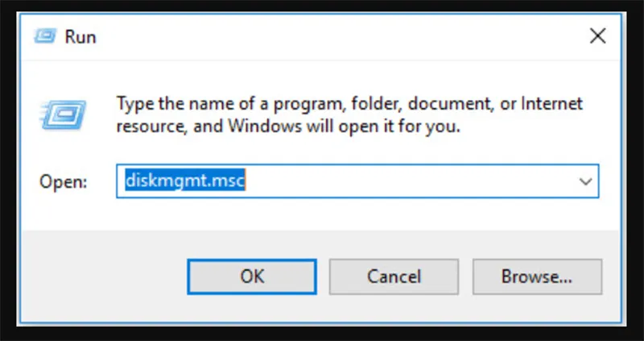Click the "Open:" label
The width and height of the screenshot is (644, 341).
pos(64,181)
